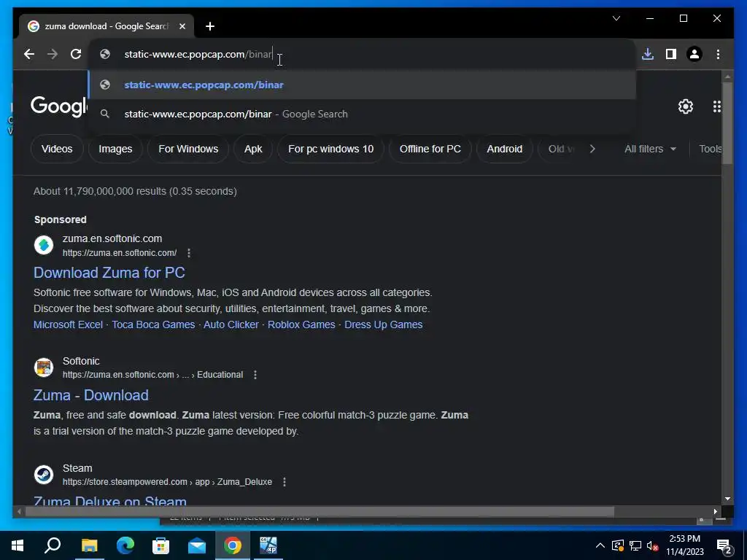Open File Explorer from the taskbar

pyautogui.click(x=89, y=545)
